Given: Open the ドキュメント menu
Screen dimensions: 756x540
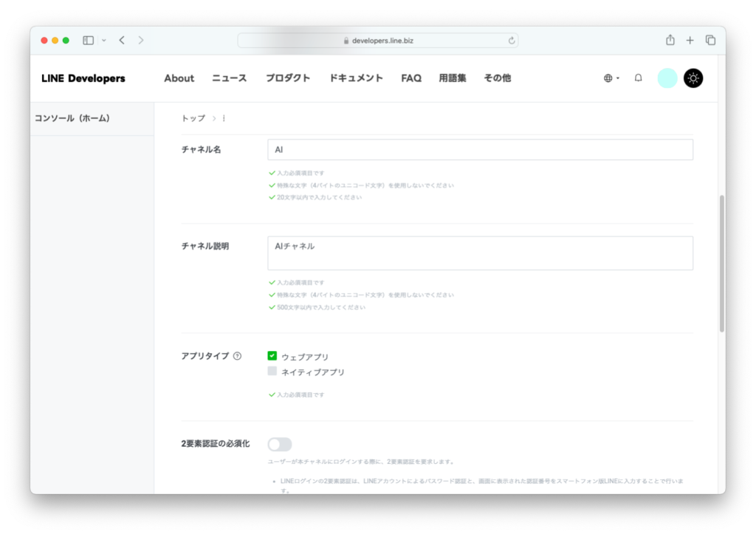Looking at the screenshot, I should point(356,78).
